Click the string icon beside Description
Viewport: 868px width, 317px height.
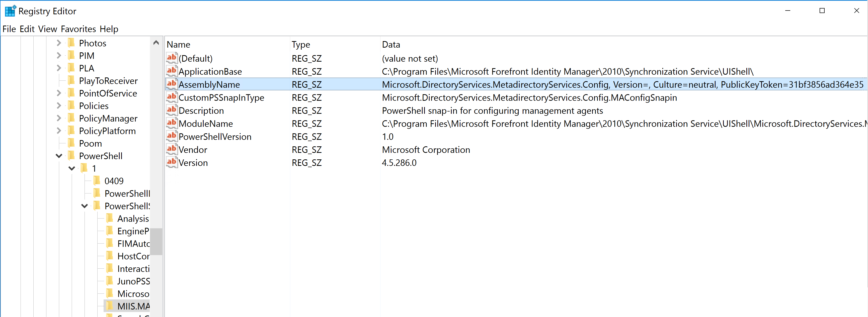(172, 110)
